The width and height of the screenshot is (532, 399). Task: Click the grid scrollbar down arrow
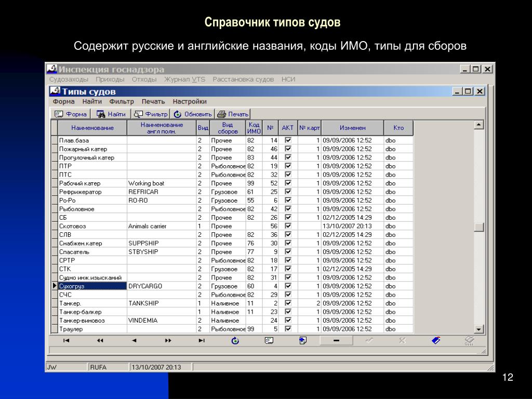(478, 329)
